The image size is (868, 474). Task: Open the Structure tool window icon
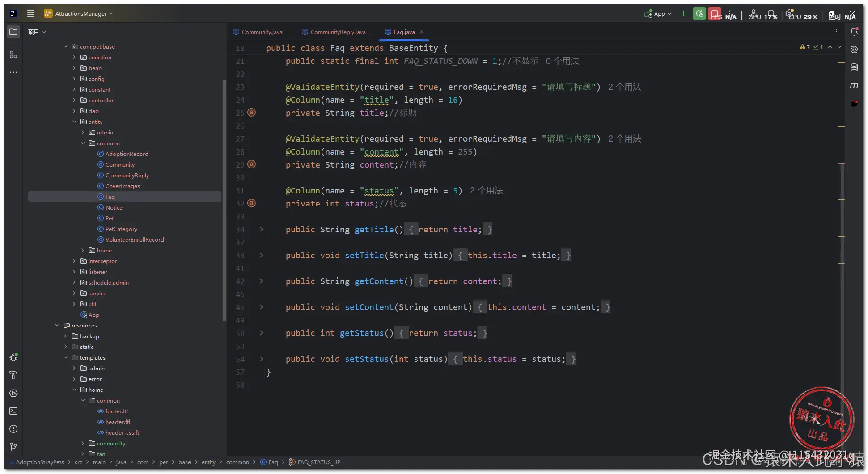(13, 55)
